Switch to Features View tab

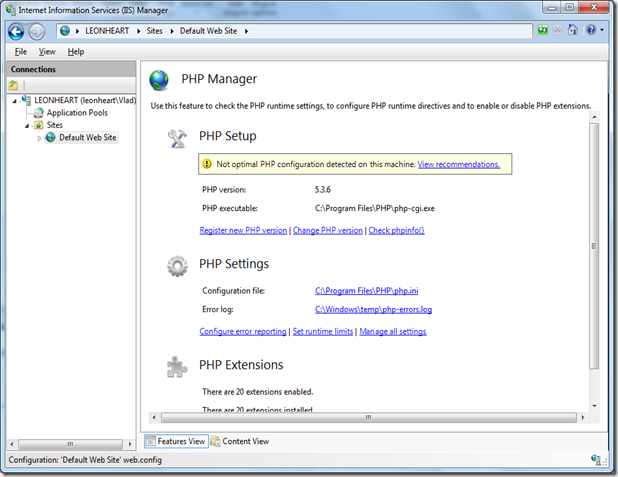[x=176, y=442]
